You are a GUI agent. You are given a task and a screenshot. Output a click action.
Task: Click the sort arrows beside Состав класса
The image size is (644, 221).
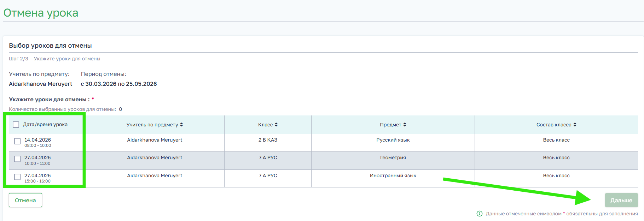(575, 125)
